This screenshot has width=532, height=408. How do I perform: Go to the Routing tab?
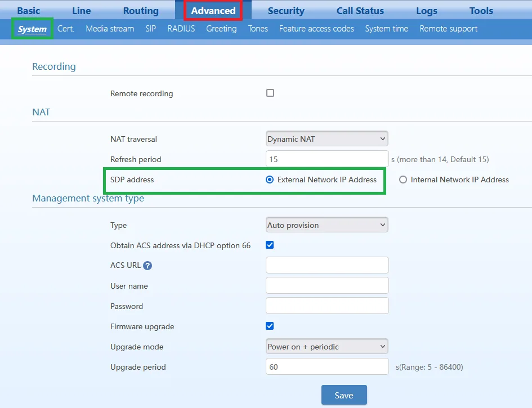[x=141, y=11]
